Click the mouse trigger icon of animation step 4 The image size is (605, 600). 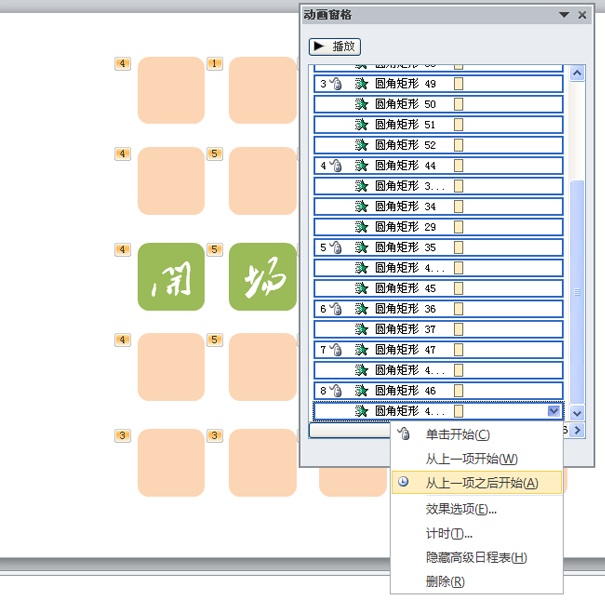[336, 165]
